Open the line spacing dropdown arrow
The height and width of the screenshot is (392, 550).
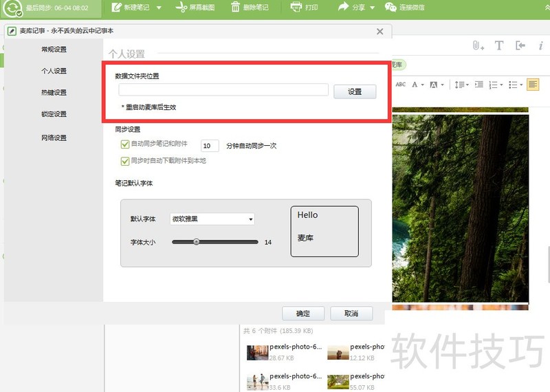click(467, 85)
